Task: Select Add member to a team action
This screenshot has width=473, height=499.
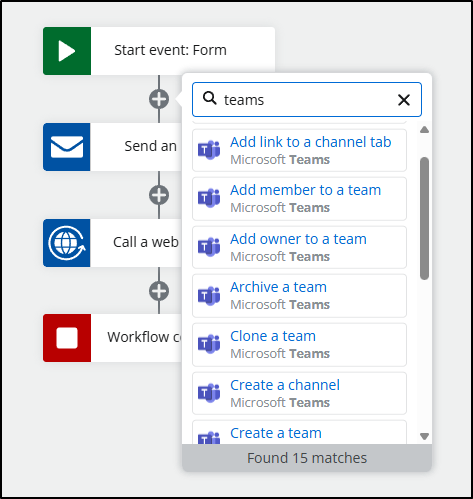Action: click(x=299, y=199)
